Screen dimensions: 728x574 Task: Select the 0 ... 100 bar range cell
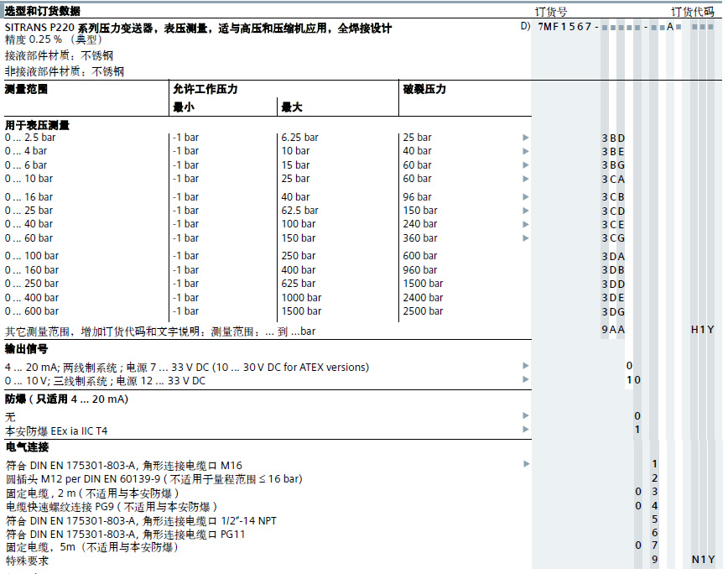[x=32, y=256]
